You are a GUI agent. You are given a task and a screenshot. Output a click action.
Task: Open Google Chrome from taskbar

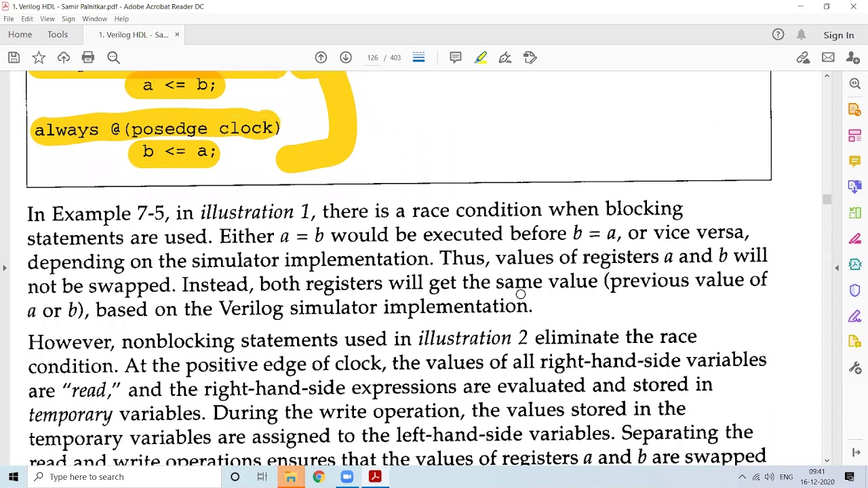coord(318,476)
